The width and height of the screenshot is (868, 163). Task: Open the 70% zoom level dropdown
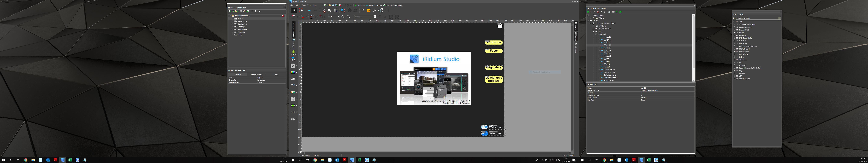tap(338, 17)
